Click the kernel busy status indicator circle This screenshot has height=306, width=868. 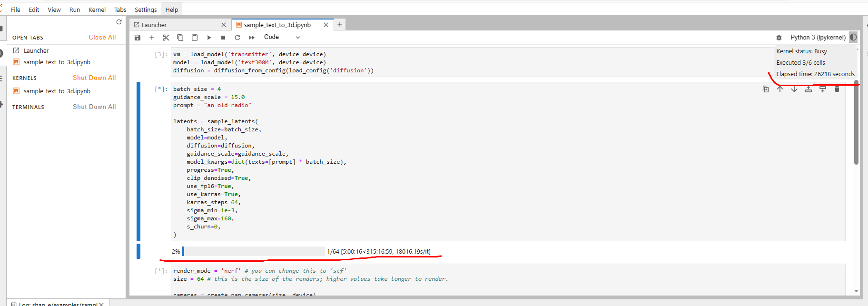[853, 37]
